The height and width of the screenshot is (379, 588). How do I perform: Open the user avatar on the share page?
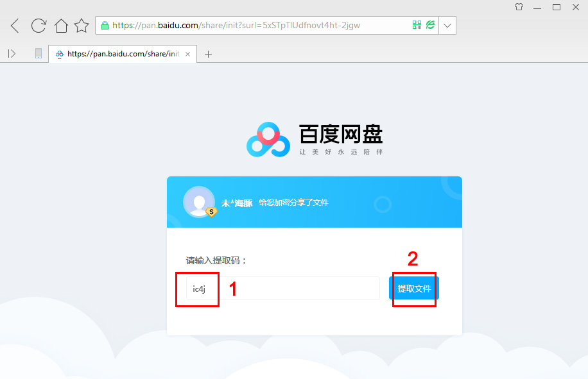click(x=199, y=201)
